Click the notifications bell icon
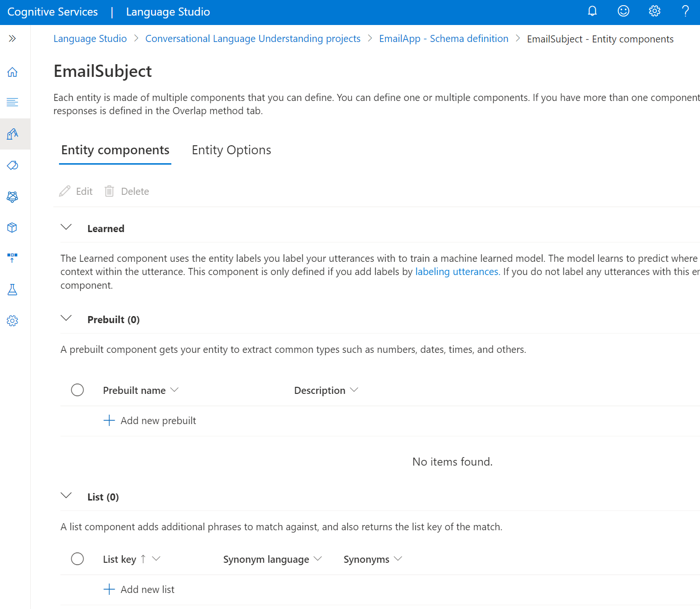This screenshot has width=700, height=609. point(592,11)
